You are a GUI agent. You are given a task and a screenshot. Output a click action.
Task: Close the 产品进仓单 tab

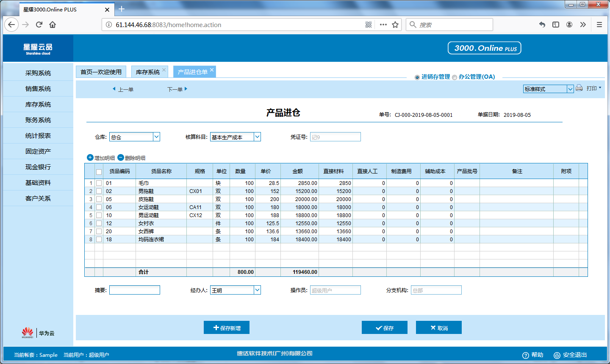(x=212, y=70)
